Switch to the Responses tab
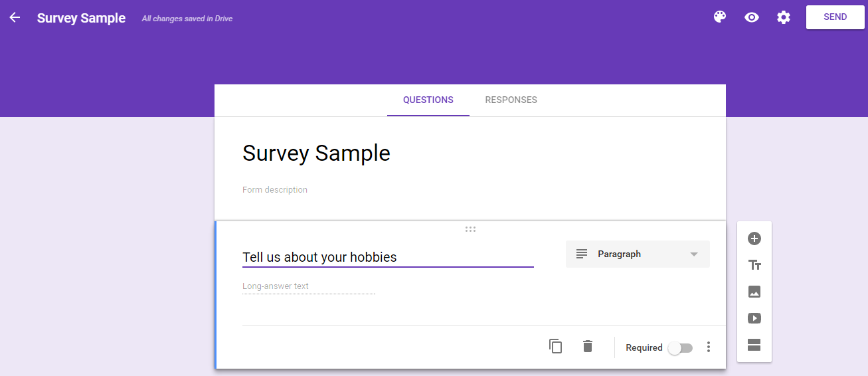 tap(511, 100)
